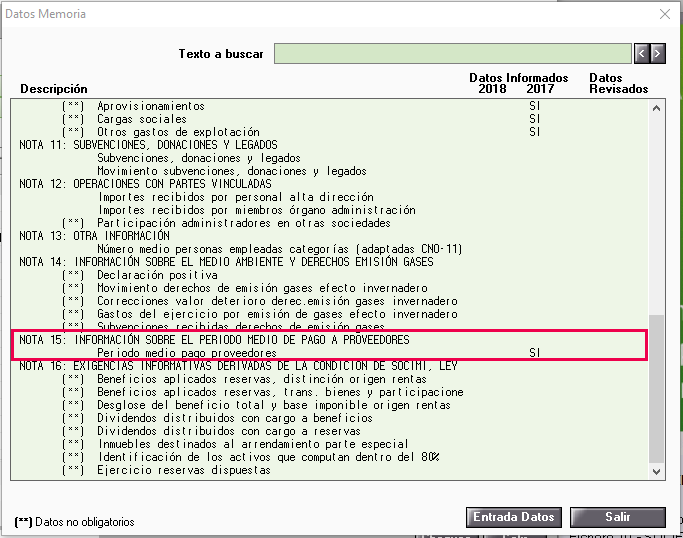The width and height of the screenshot is (683, 538).
Task: Select NOTA 15 periodo medio de pago heading
Action: tap(330, 340)
